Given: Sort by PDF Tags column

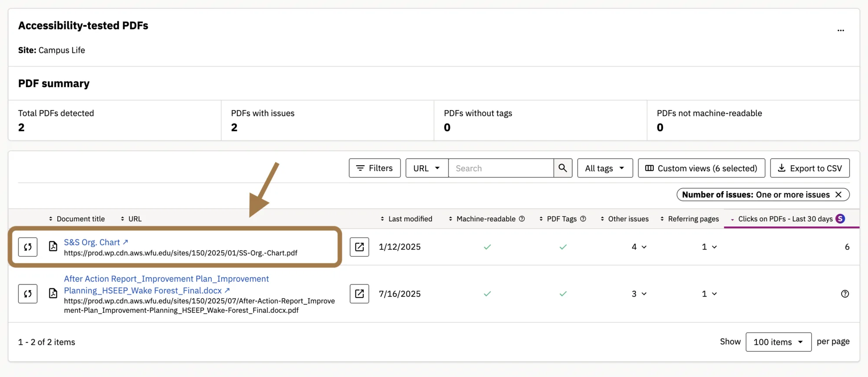Looking at the screenshot, I should coord(558,219).
